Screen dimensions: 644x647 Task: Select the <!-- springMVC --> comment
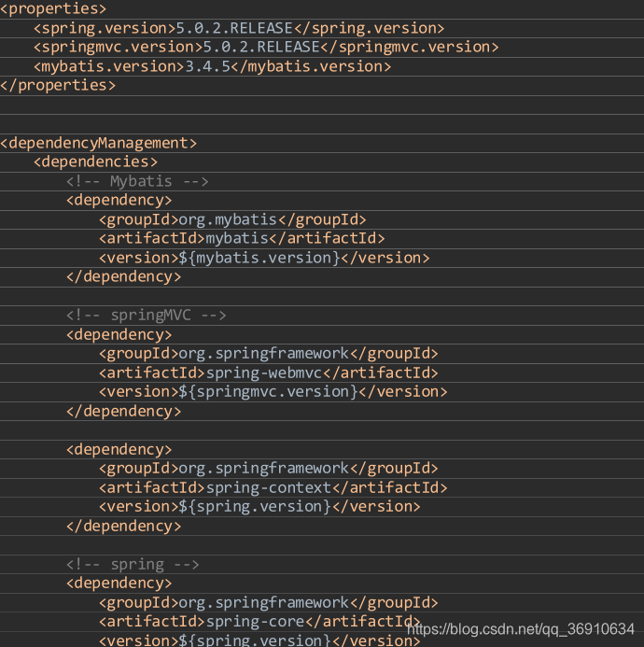(x=147, y=316)
